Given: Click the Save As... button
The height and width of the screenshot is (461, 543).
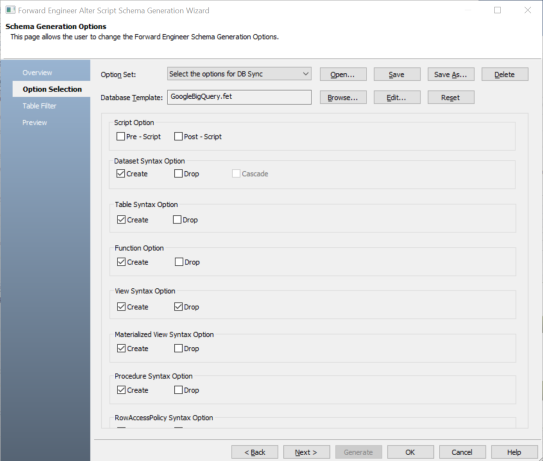Looking at the screenshot, I should point(451,74).
